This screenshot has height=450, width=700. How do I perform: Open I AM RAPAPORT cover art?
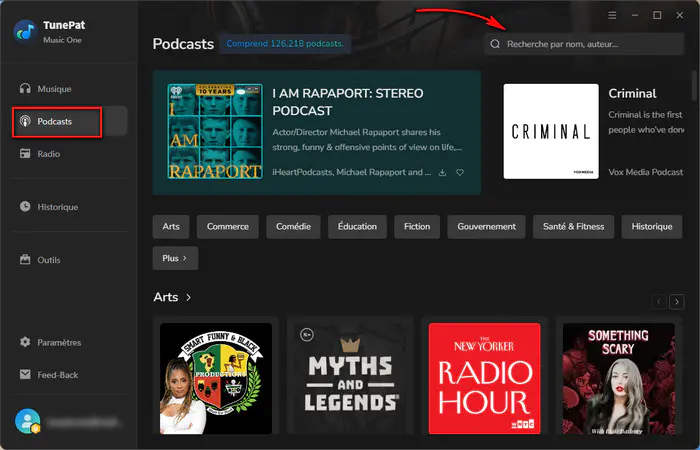pos(215,131)
